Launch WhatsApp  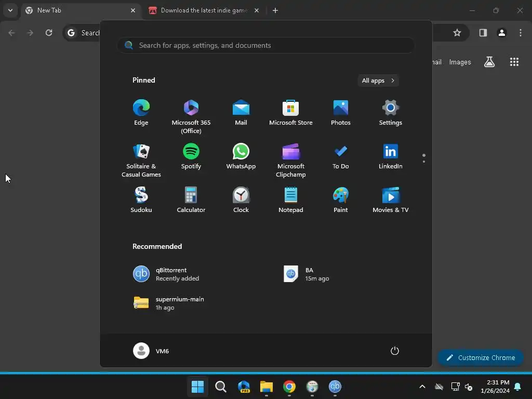coord(241,156)
